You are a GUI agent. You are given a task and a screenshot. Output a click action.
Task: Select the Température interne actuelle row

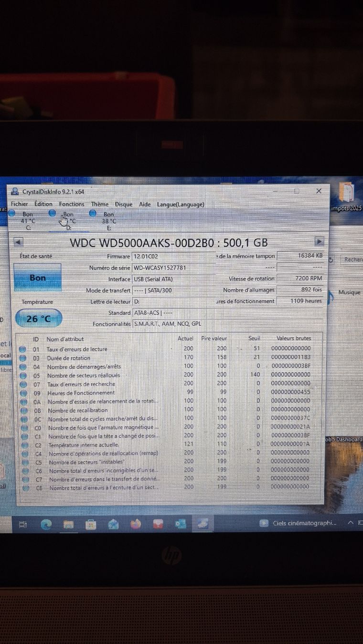170,445
